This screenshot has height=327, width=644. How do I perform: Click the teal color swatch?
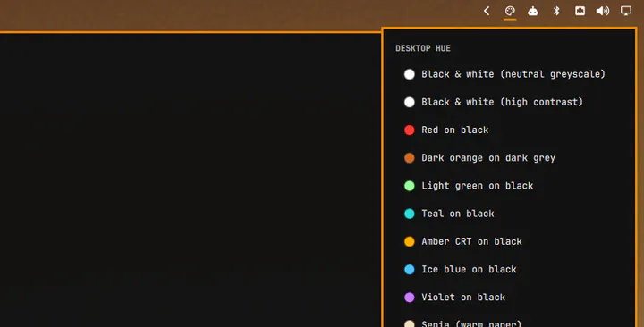(x=410, y=214)
